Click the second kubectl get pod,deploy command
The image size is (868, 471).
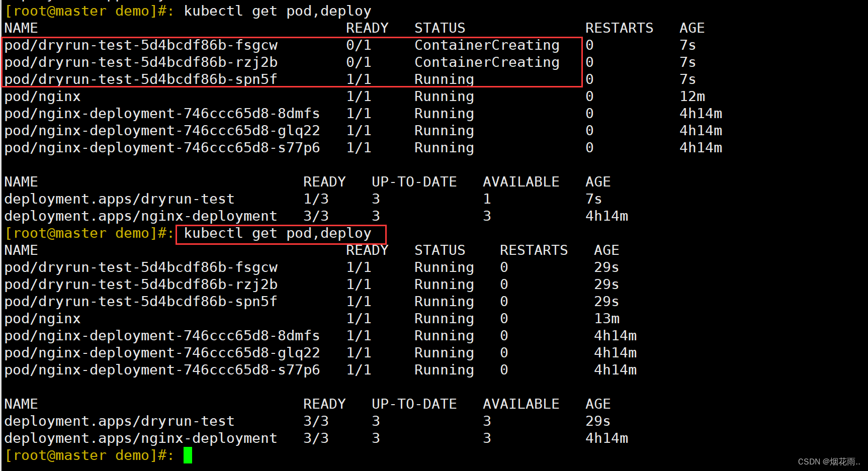click(278, 234)
